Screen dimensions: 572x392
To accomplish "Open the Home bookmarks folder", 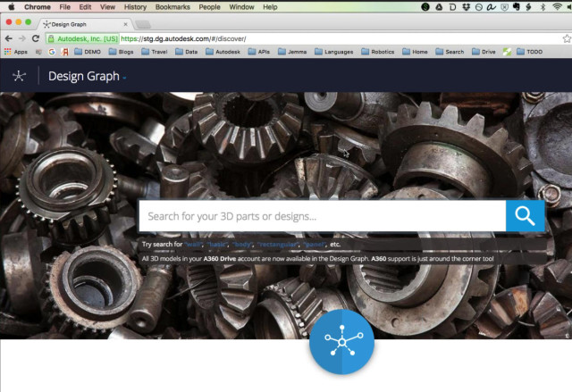I will (x=415, y=52).
